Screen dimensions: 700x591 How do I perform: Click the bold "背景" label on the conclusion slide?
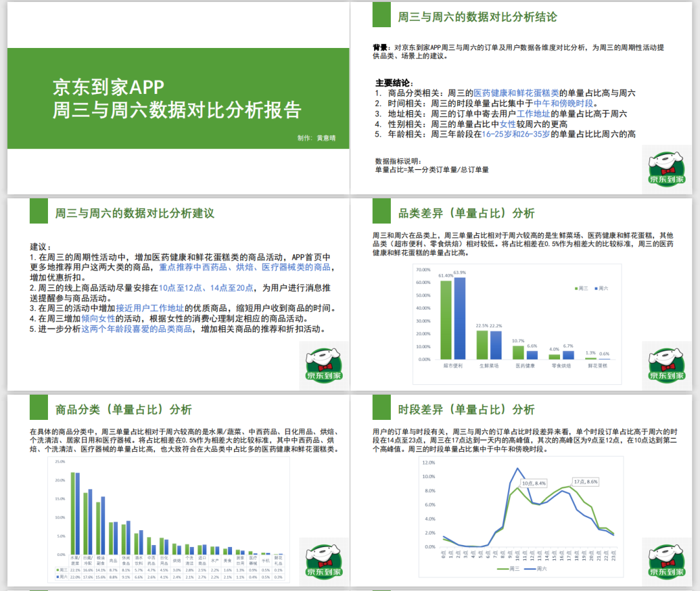pyautogui.click(x=380, y=47)
